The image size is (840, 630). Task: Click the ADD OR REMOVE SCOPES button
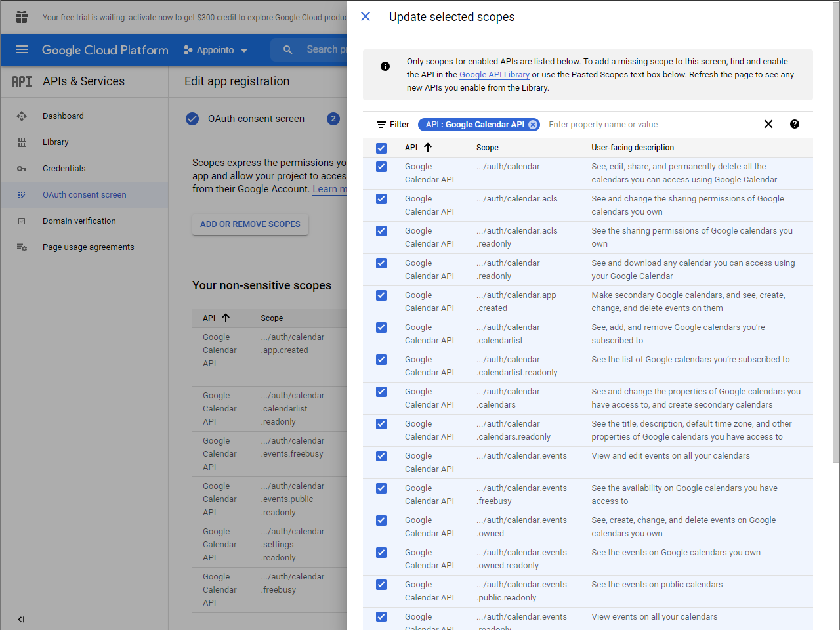pos(250,224)
